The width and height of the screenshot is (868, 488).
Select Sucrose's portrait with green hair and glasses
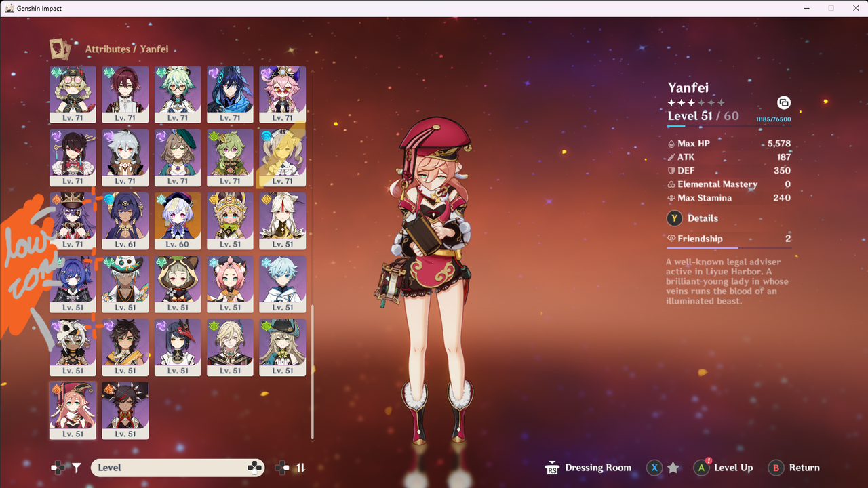tap(178, 94)
